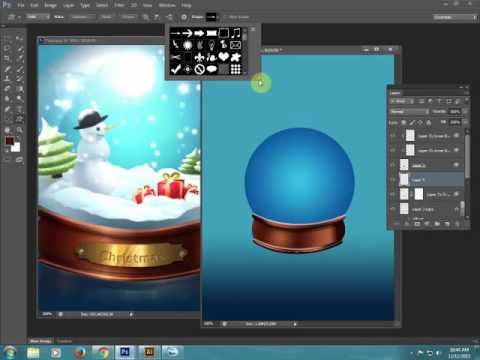Pick the checkmark custom shape

point(176,69)
